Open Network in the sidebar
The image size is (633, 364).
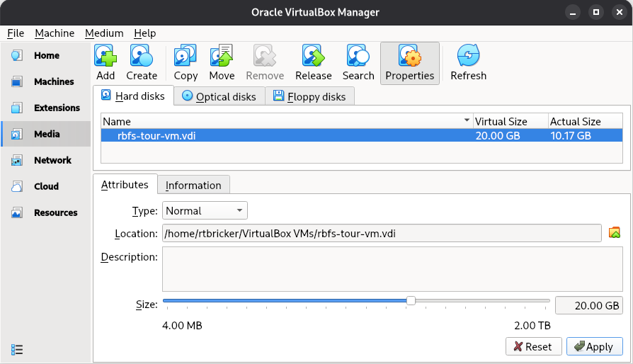pos(46,160)
